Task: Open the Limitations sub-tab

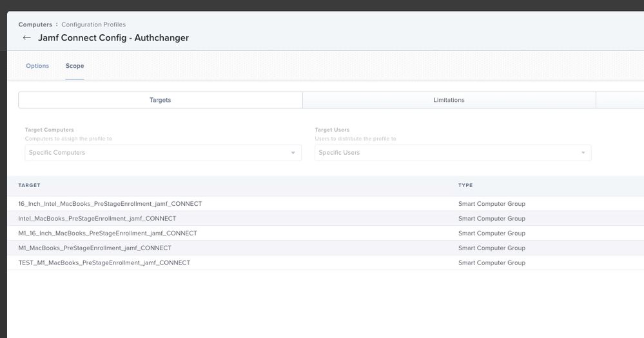Action: (449, 100)
